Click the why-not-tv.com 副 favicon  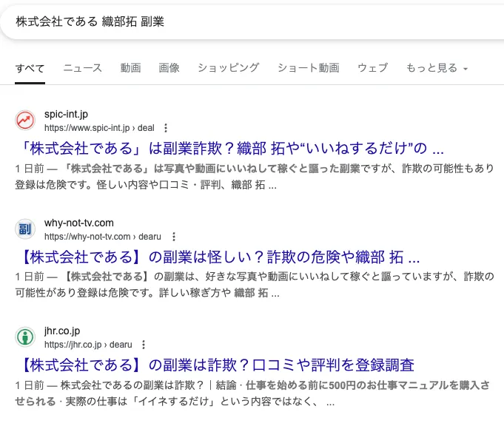25,229
